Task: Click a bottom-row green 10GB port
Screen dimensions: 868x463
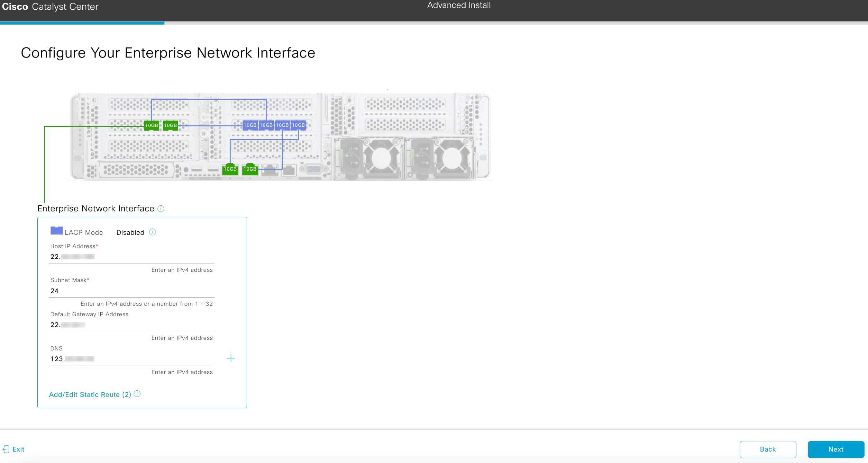Action: coord(230,169)
